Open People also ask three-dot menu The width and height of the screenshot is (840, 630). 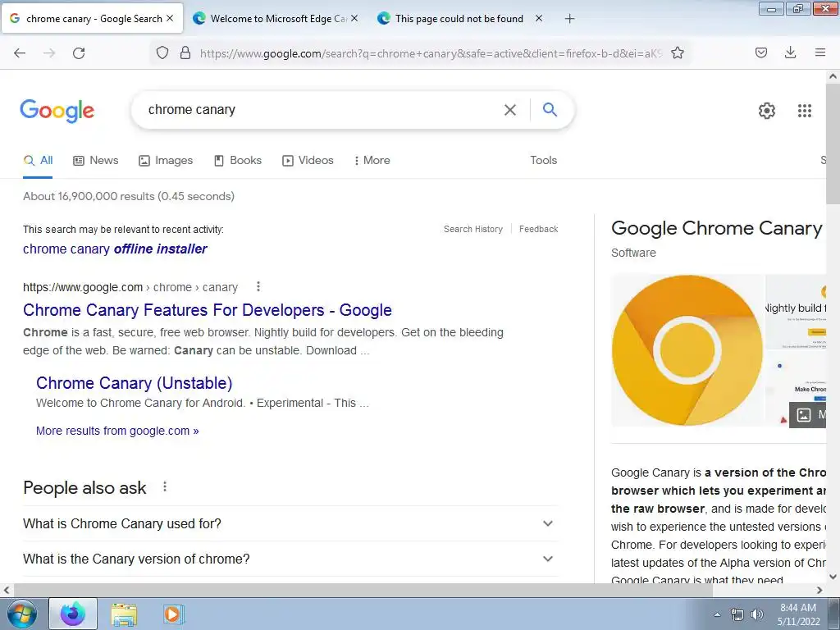click(x=165, y=486)
